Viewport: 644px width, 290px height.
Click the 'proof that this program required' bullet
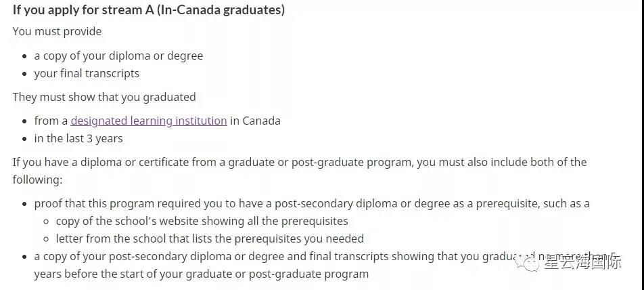coord(311,203)
